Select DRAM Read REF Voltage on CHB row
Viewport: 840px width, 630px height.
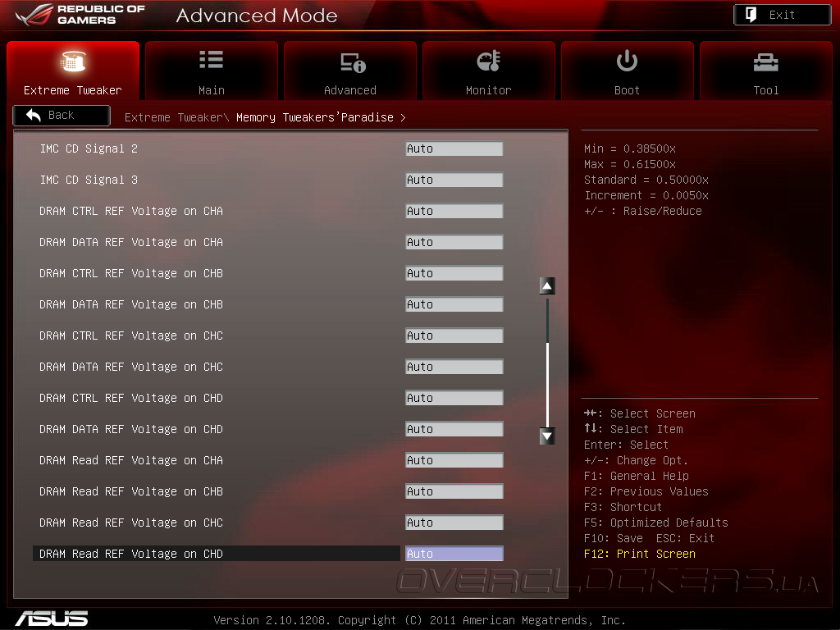coord(131,491)
